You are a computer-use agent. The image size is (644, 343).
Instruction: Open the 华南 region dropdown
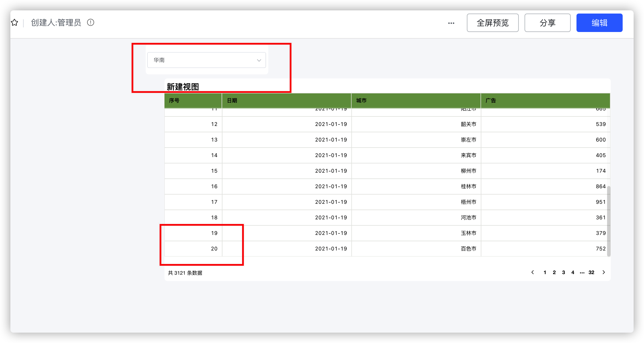click(207, 60)
